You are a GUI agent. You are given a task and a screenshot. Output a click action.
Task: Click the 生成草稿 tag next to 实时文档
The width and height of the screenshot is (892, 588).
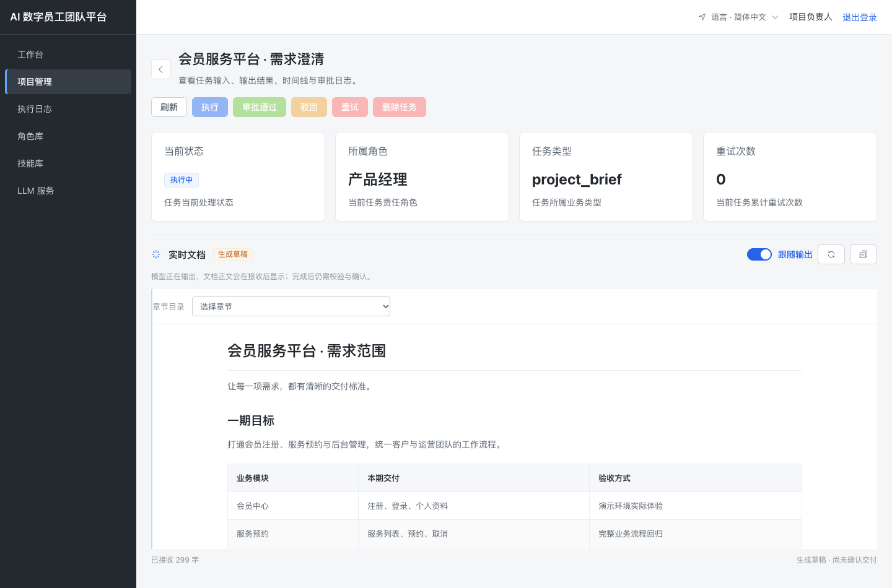pyautogui.click(x=233, y=254)
